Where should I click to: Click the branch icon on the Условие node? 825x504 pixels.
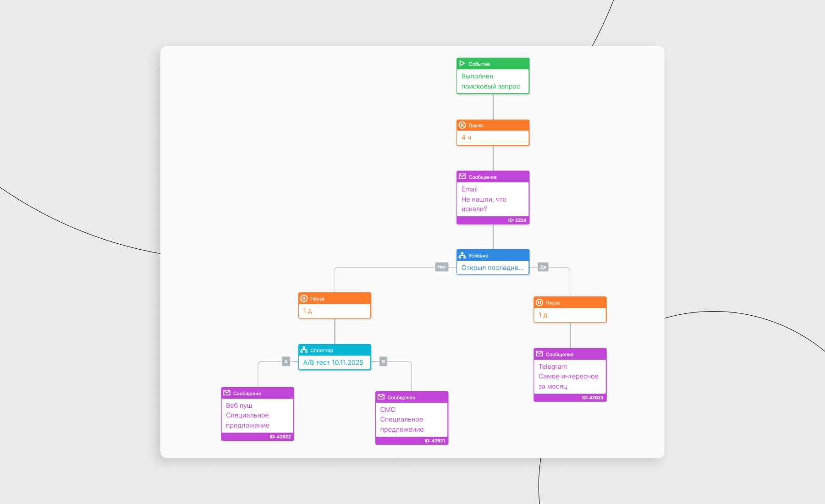(x=462, y=256)
